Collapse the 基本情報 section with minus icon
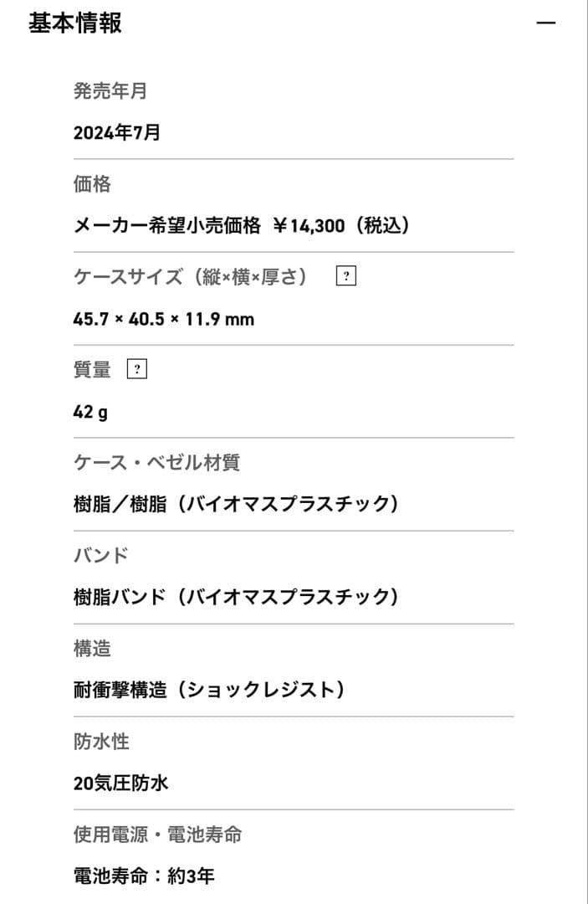588x904 pixels. point(545,23)
